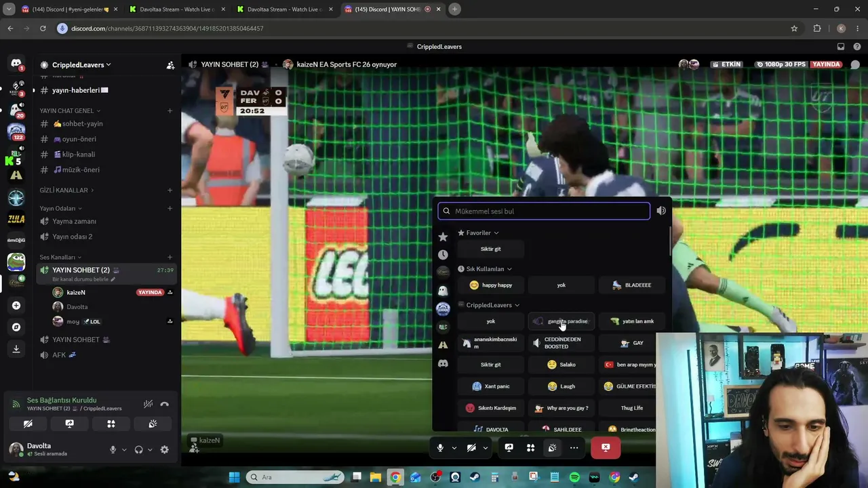
Task: Toggle camera in stream control bar
Action: 471,447
